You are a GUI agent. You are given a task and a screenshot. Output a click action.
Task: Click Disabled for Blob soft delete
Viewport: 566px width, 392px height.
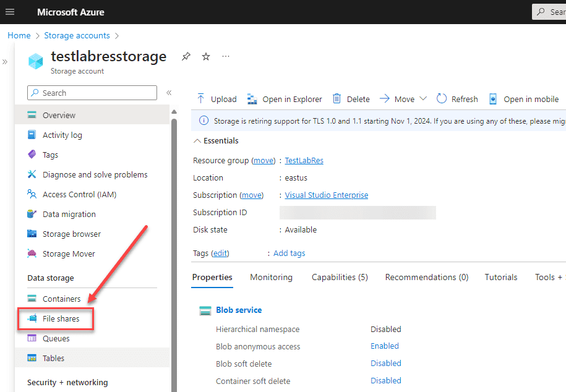(x=386, y=363)
